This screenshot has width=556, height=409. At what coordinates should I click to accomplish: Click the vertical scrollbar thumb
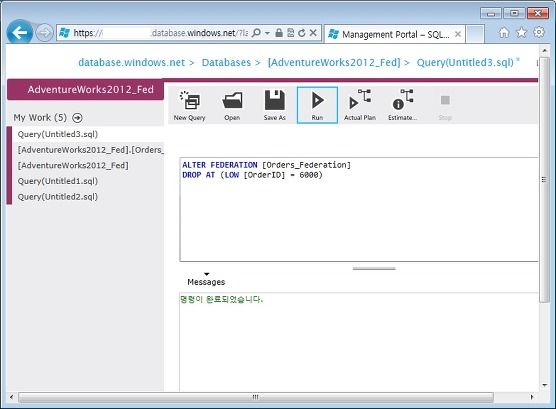point(544,180)
